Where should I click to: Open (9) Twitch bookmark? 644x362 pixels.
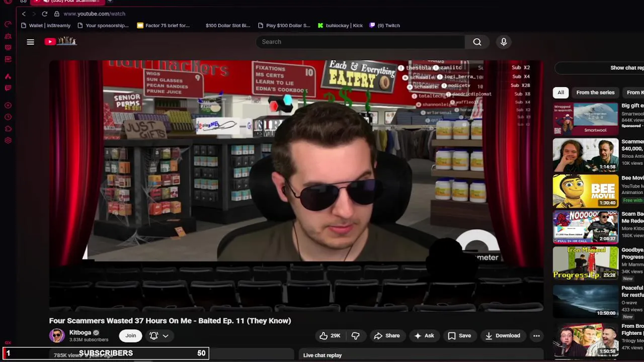click(385, 26)
